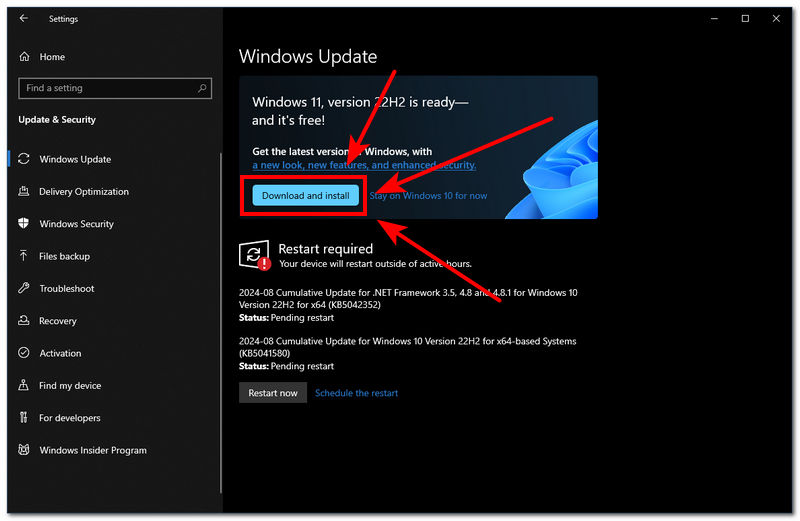This screenshot has height=521, width=800.
Task: Click the Find a setting search box
Action: [x=115, y=88]
